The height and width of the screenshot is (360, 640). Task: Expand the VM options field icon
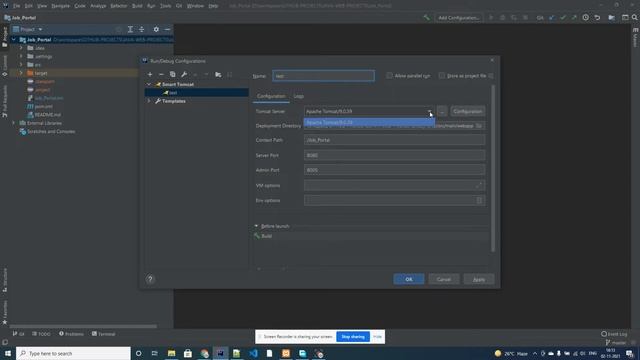point(479,185)
